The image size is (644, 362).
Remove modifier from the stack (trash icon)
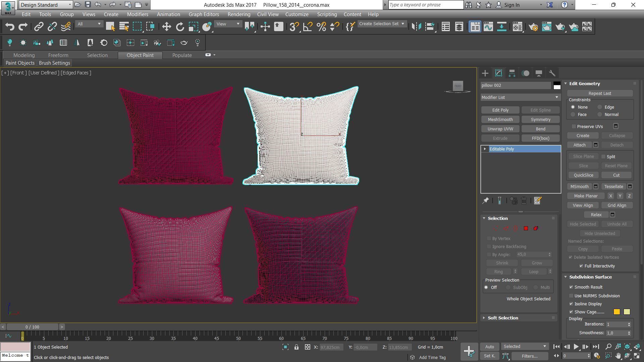524,200
